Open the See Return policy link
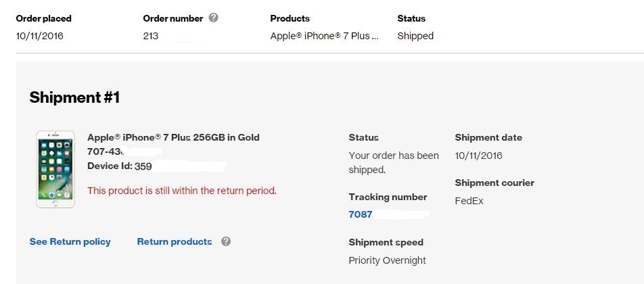644x284 pixels. coord(70,241)
